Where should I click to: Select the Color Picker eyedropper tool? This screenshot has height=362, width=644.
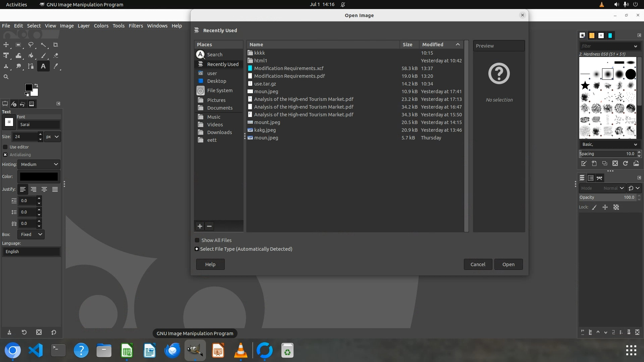click(56, 66)
